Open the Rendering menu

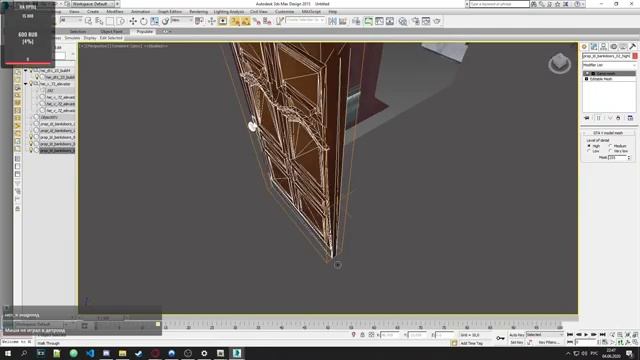pyautogui.click(x=198, y=12)
